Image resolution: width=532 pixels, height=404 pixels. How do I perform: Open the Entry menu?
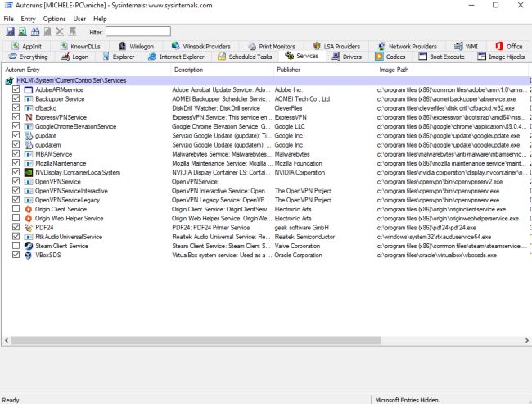click(28, 19)
